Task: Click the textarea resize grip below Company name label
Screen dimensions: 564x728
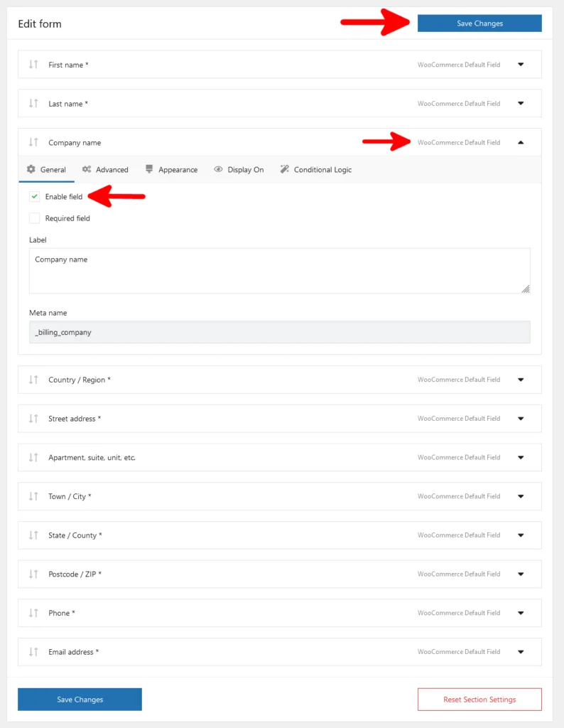Action: (x=526, y=289)
